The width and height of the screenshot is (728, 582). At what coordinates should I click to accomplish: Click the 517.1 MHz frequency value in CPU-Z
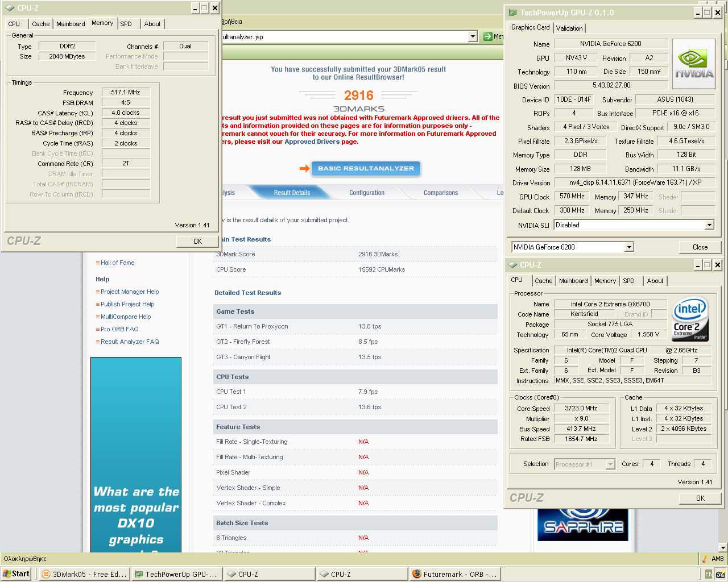click(126, 92)
